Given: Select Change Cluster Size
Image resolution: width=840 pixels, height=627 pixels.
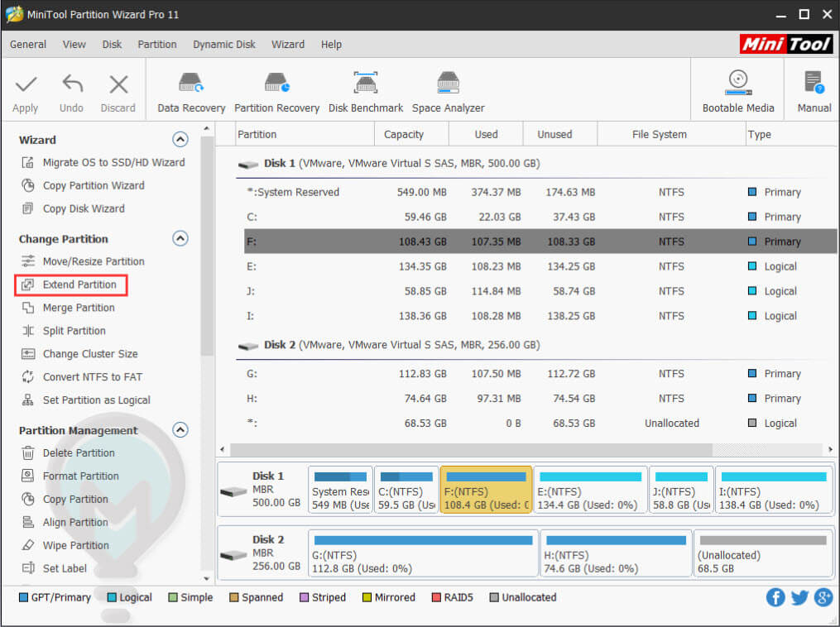Looking at the screenshot, I should point(79,353).
